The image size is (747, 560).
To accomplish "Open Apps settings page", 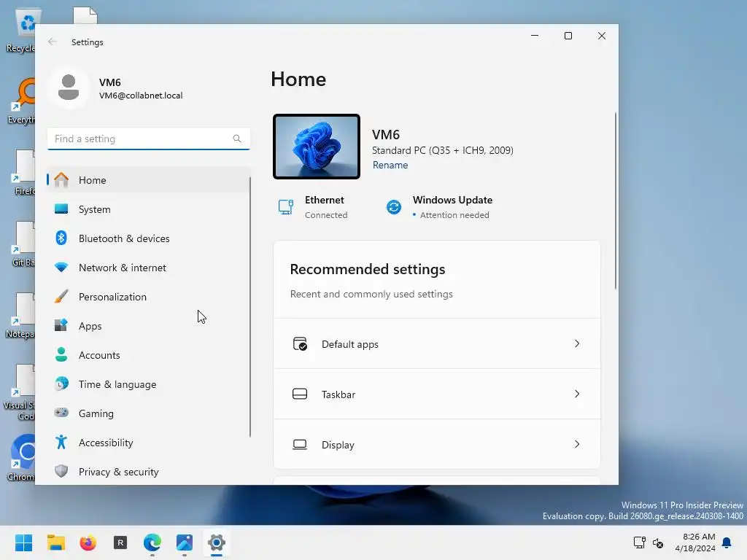I will [149, 326].
